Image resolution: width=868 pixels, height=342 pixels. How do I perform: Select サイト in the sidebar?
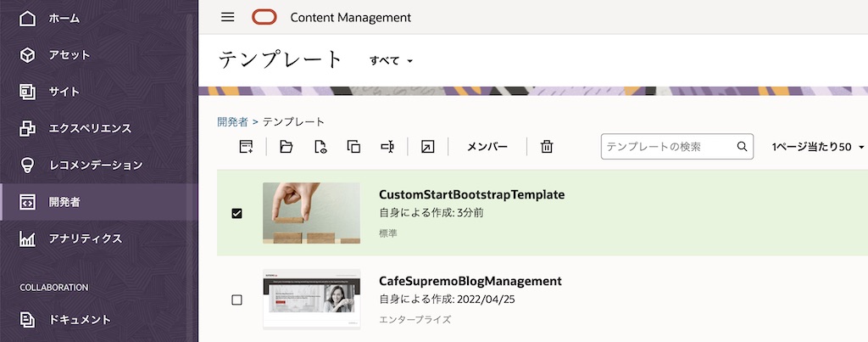click(x=64, y=92)
